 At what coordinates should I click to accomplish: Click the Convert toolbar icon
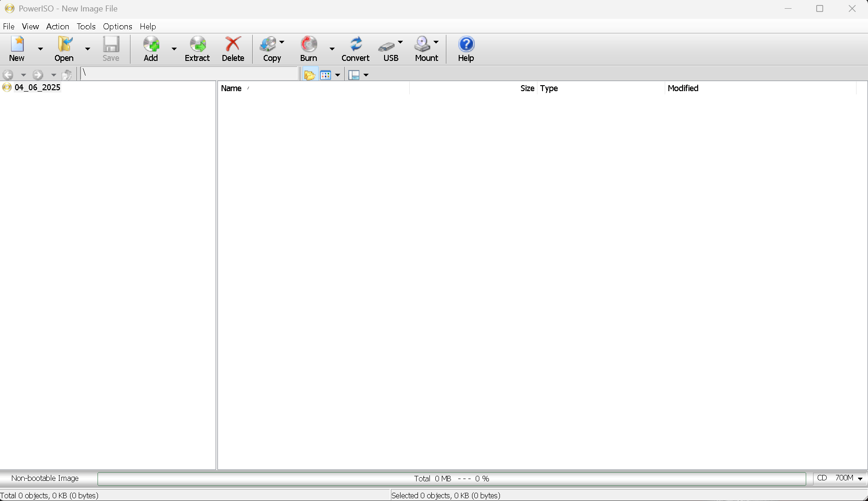356,44
